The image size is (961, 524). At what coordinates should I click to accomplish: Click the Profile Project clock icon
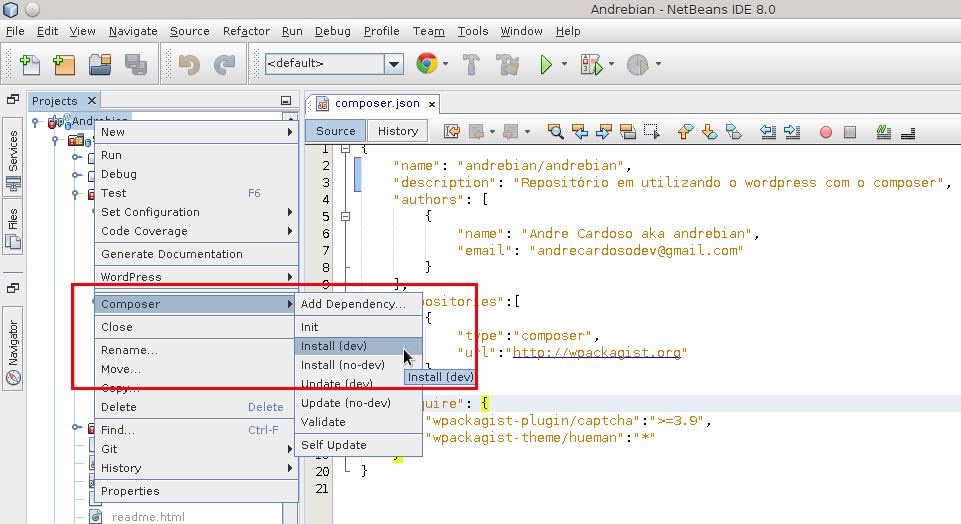point(637,64)
